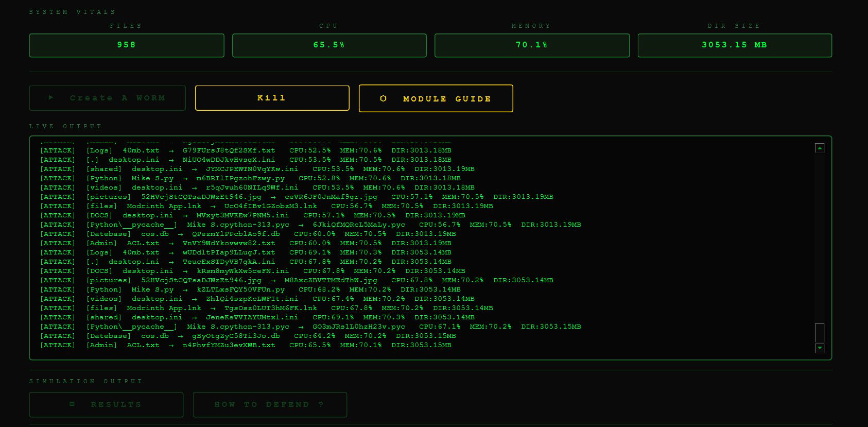Click the icon on the Results button

click(x=72, y=404)
